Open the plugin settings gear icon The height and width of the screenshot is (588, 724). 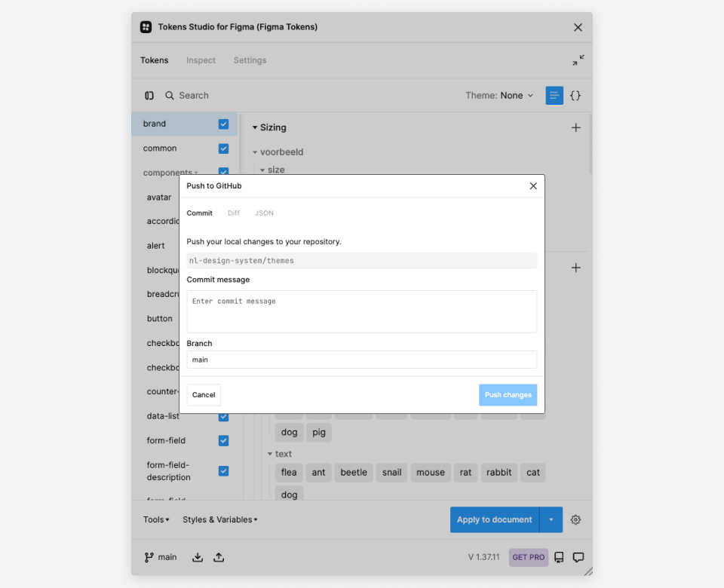(x=575, y=519)
